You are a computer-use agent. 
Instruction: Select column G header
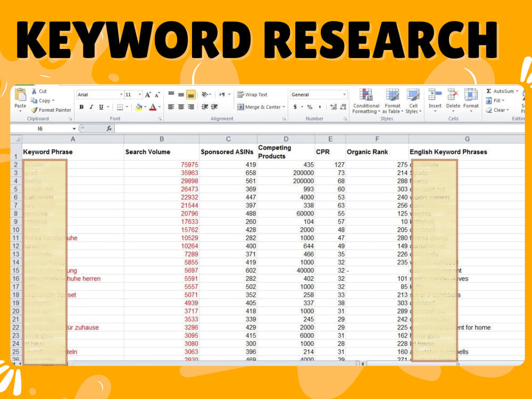click(467, 139)
